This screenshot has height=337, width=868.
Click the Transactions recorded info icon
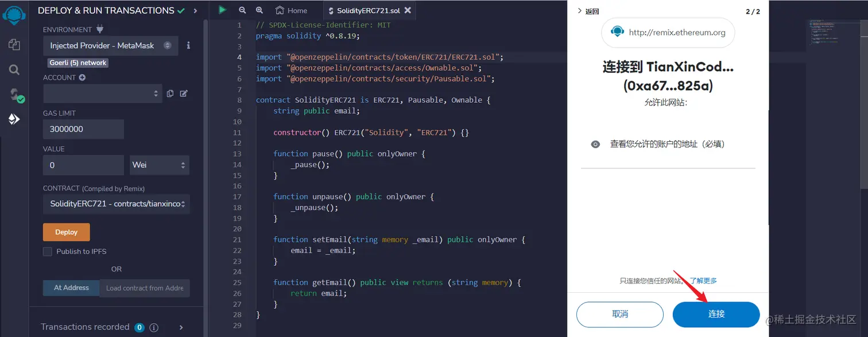point(154,328)
